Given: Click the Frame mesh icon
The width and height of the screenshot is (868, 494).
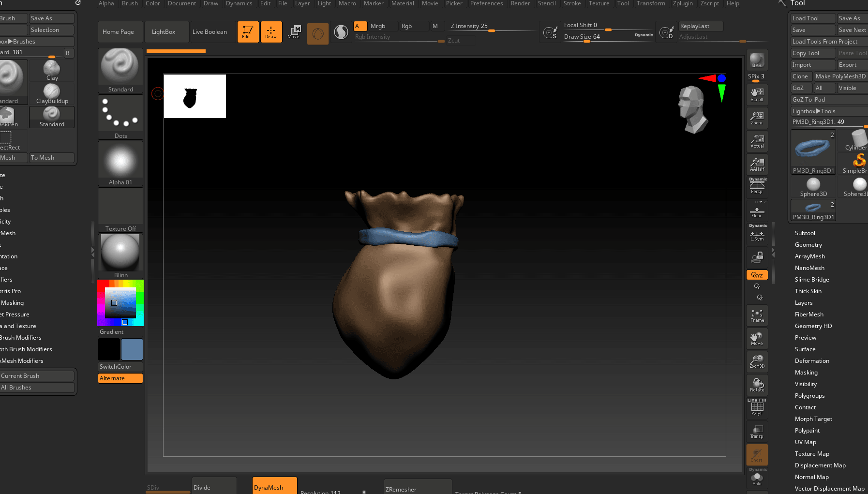Looking at the screenshot, I should tap(757, 315).
